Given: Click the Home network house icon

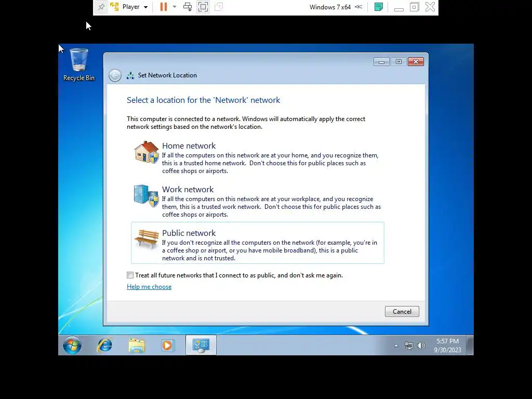Looking at the screenshot, I should 146,152.
